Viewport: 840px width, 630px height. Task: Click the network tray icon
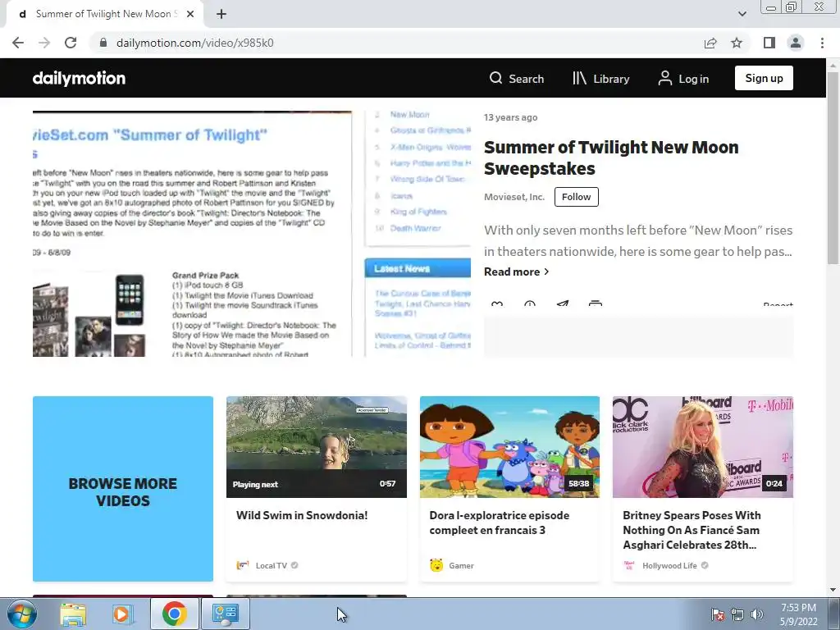pos(737,614)
